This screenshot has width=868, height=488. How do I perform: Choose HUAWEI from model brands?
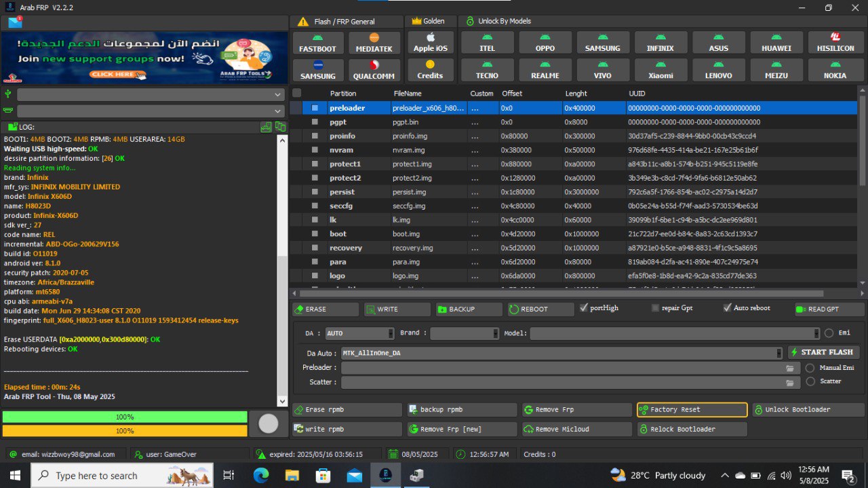[x=776, y=43]
